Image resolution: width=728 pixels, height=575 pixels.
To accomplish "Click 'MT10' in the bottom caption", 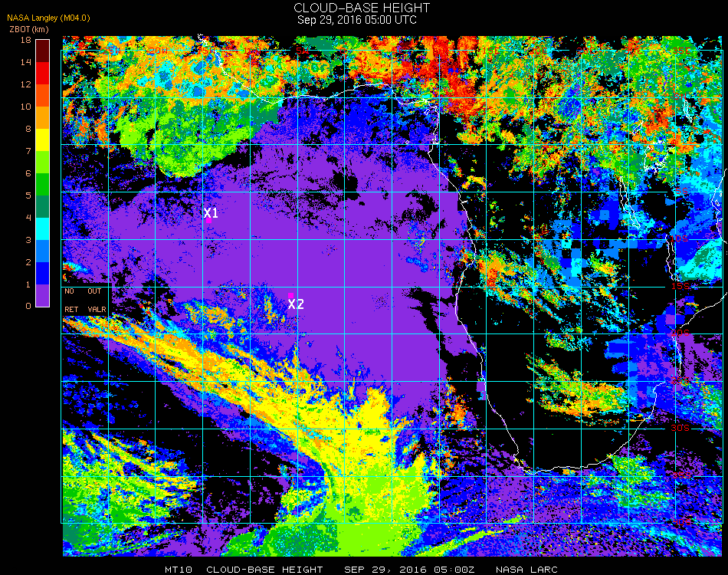I will 179,570.
